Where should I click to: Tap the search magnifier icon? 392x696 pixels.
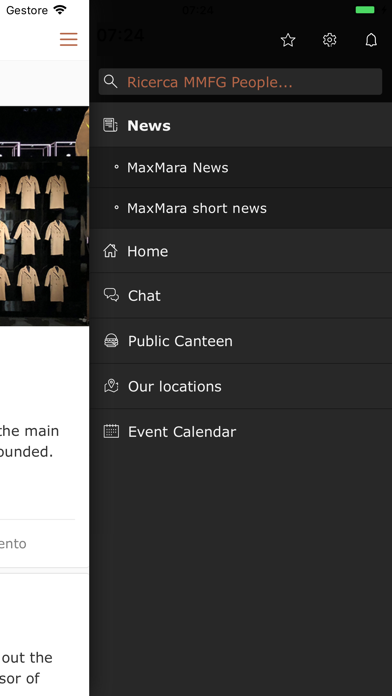click(110, 81)
